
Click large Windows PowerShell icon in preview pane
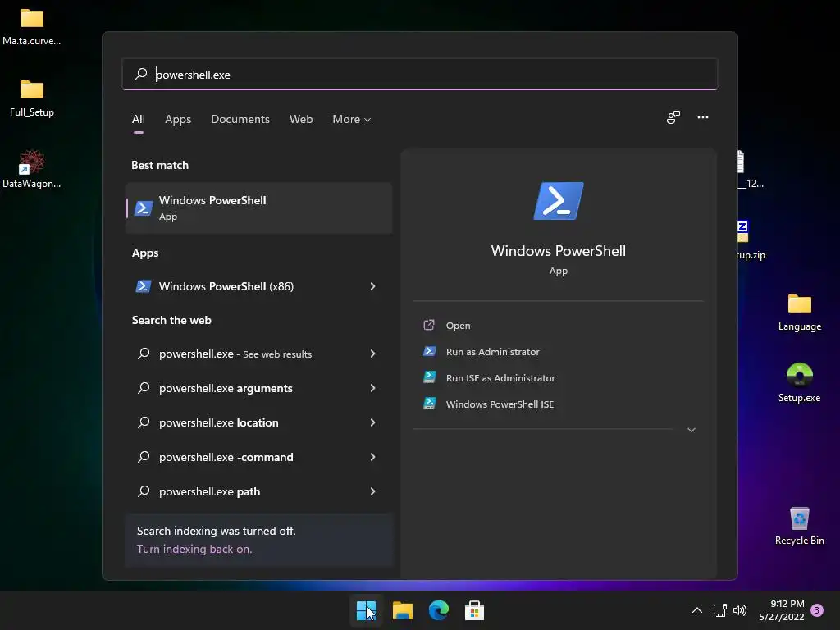click(558, 201)
